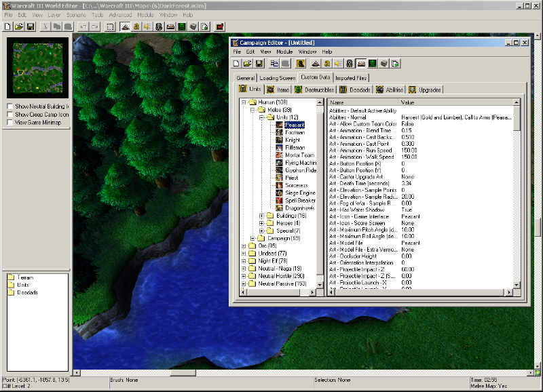Collapse the Human (108) tree node

pyautogui.click(x=244, y=102)
